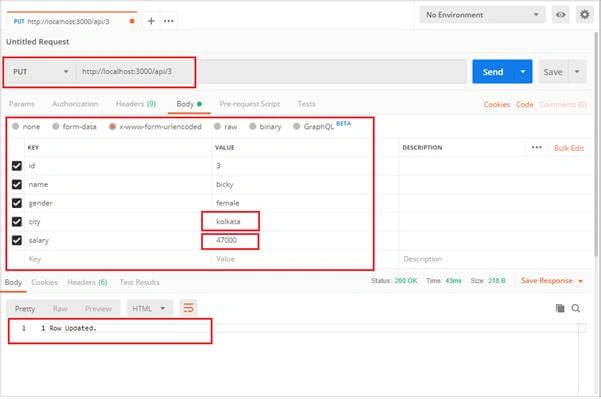Select the binary body radio button
Image resolution: width=601 pixels, height=399 pixels.
click(x=253, y=126)
